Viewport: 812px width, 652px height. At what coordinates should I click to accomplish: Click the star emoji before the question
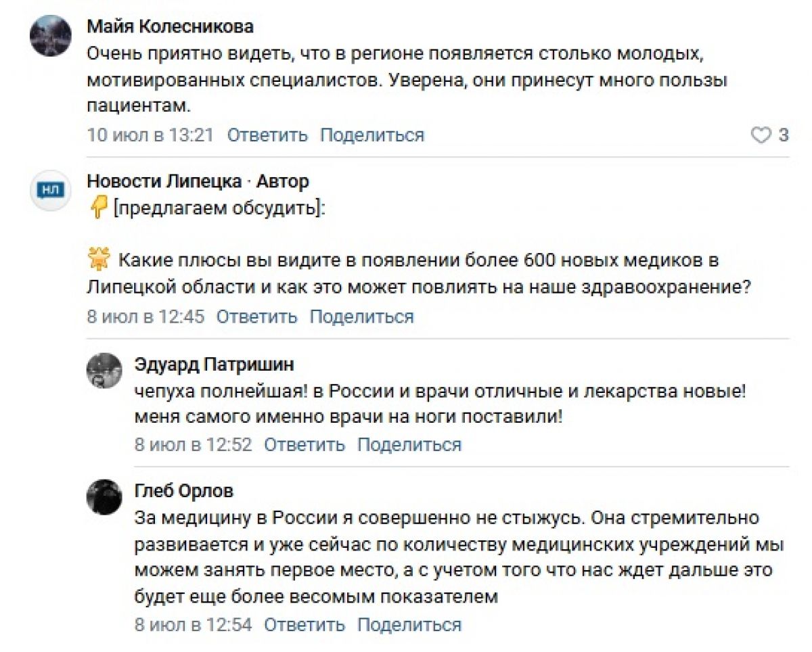tap(99, 259)
